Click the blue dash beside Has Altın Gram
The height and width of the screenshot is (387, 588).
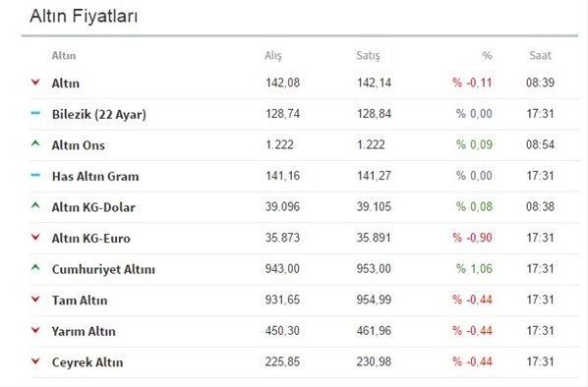click(35, 175)
